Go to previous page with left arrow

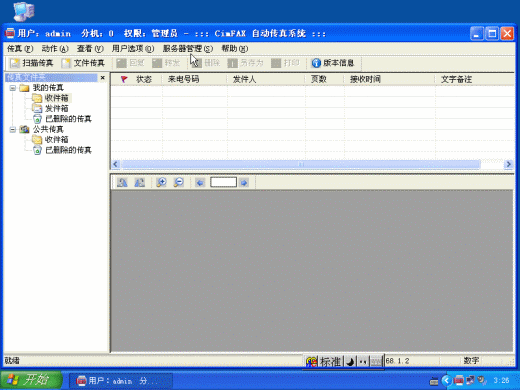[200, 183]
